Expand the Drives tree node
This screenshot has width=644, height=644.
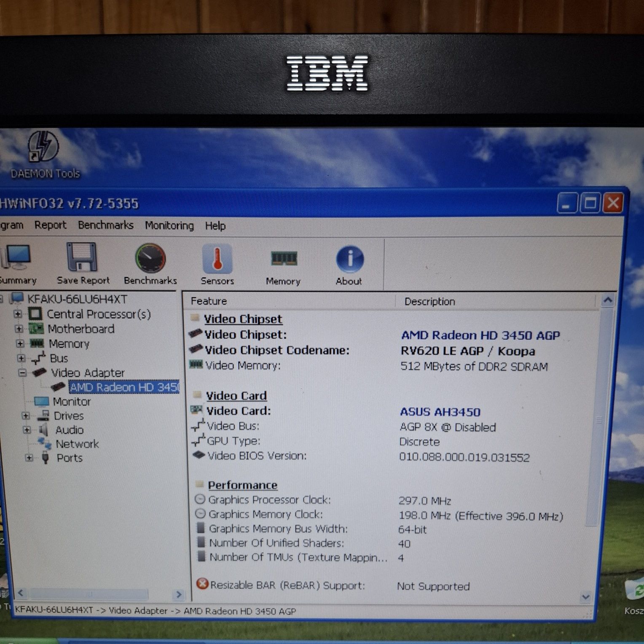pyautogui.click(x=26, y=416)
